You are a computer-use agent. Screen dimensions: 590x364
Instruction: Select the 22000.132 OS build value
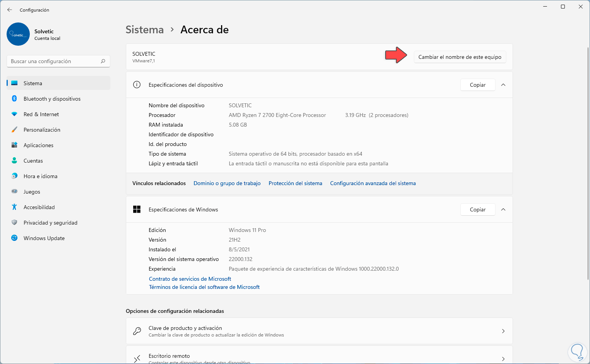pyautogui.click(x=240, y=259)
